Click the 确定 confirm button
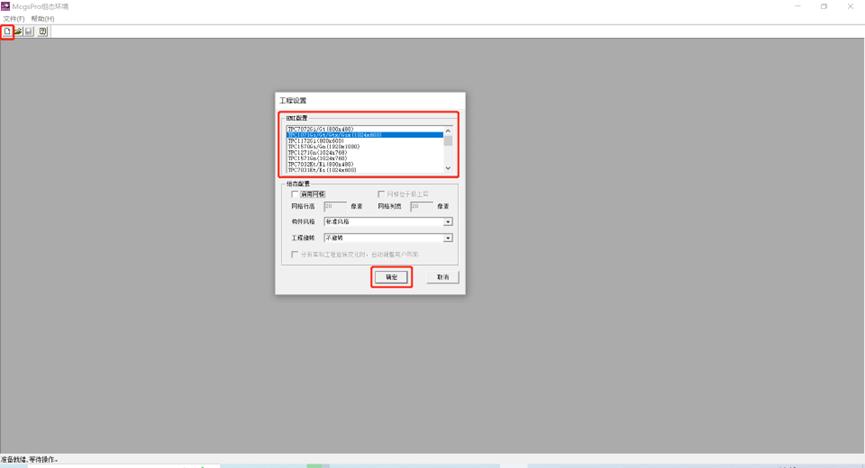865x468 pixels. coord(391,277)
